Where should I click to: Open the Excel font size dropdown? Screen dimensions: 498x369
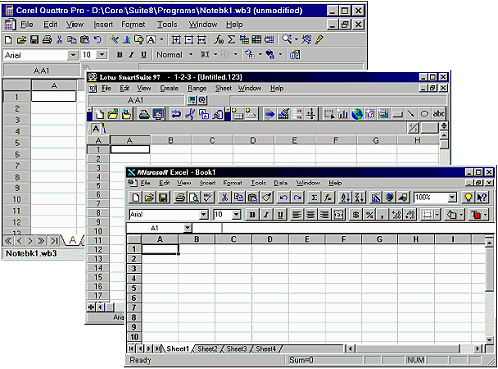tap(236, 215)
